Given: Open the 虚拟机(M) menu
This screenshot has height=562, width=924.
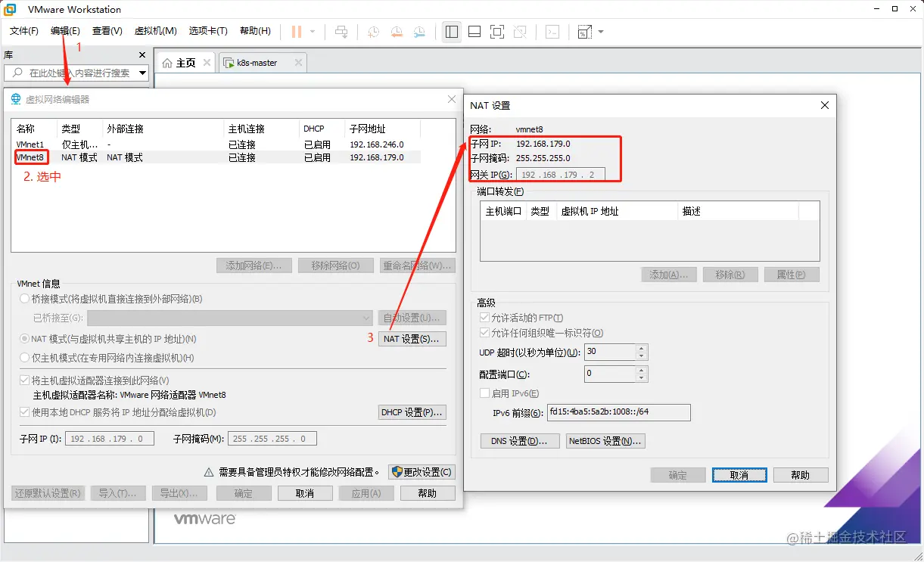Looking at the screenshot, I should tap(155, 31).
